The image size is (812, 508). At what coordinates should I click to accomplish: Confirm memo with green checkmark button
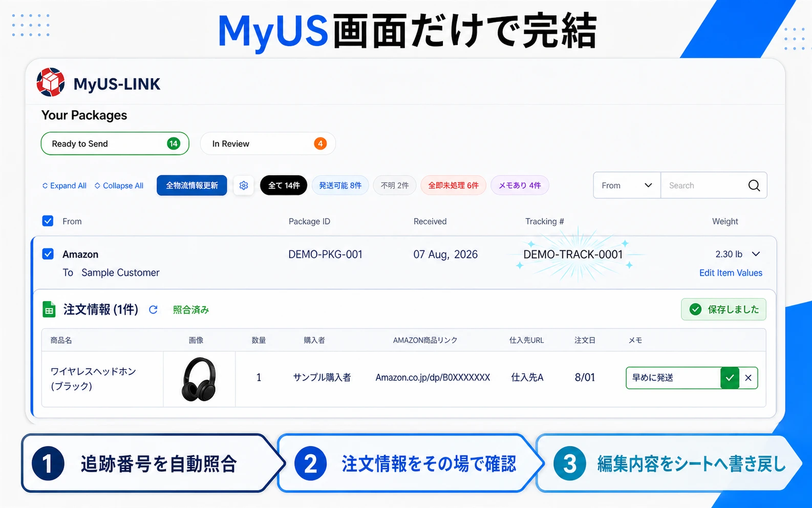730,378
